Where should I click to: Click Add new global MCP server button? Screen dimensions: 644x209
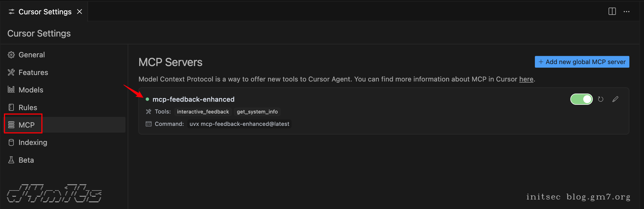tap(582, 62)
